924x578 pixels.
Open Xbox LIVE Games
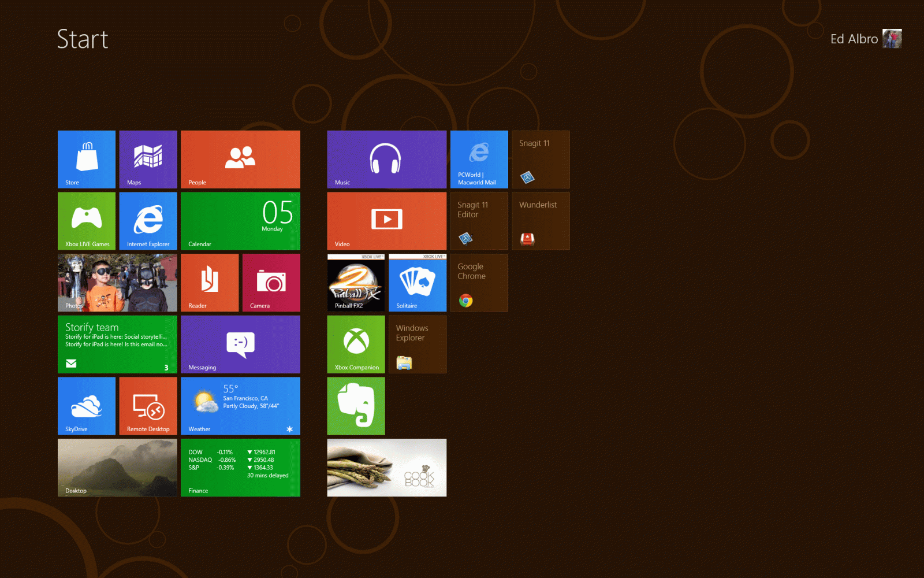coord(86,221)
